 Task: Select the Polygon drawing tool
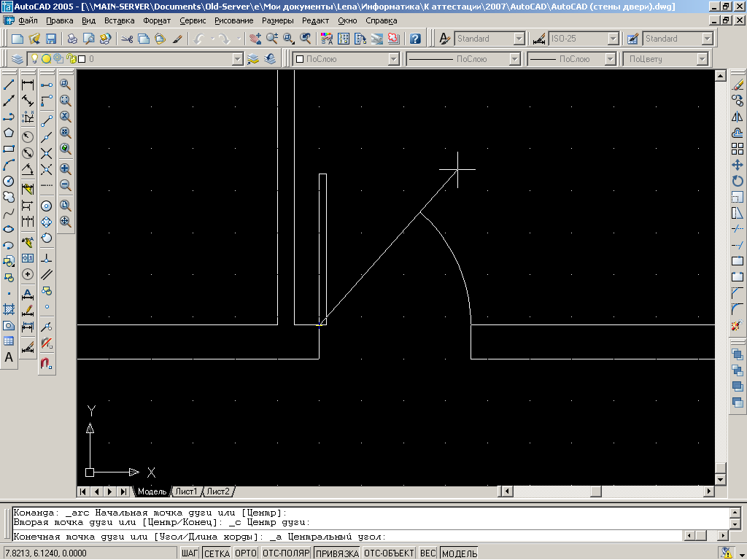click(x=9, y=133)
